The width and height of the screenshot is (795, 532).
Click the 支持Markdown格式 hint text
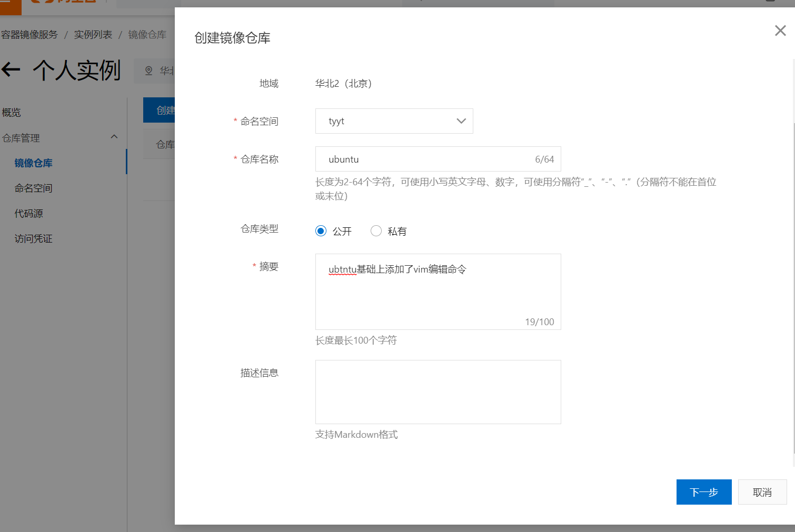(356, 435)
